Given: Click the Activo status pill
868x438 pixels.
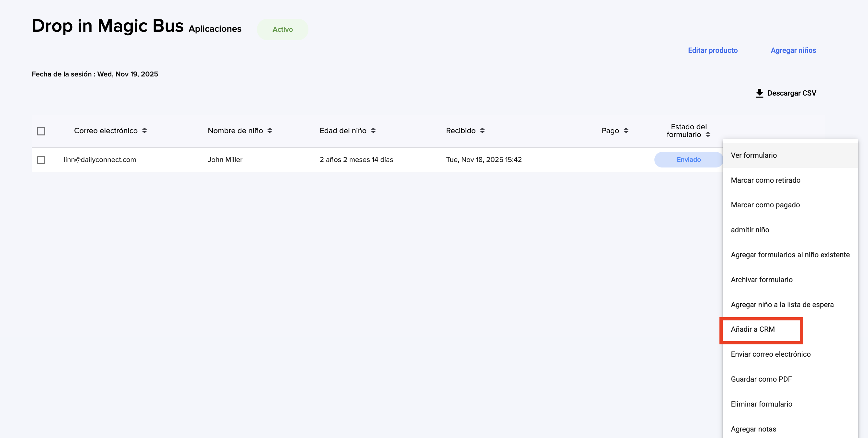Looking at the screenshot, I should (282, 29).
